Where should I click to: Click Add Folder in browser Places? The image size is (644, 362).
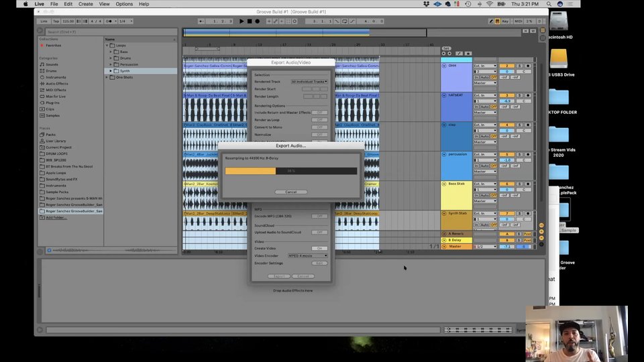click(56, 217)
